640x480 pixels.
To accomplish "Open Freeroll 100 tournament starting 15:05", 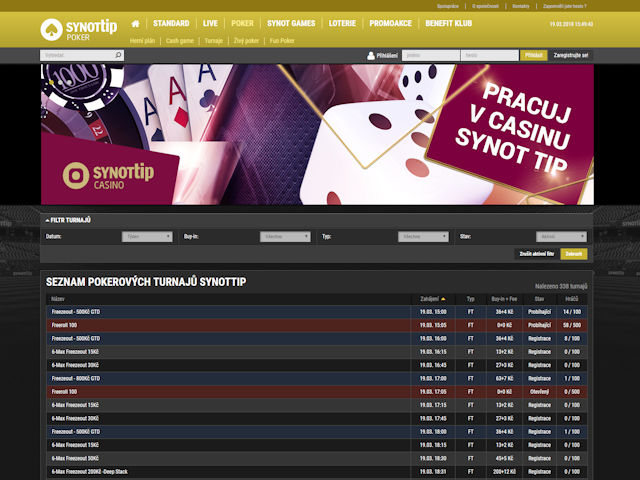I will (316, 325).
